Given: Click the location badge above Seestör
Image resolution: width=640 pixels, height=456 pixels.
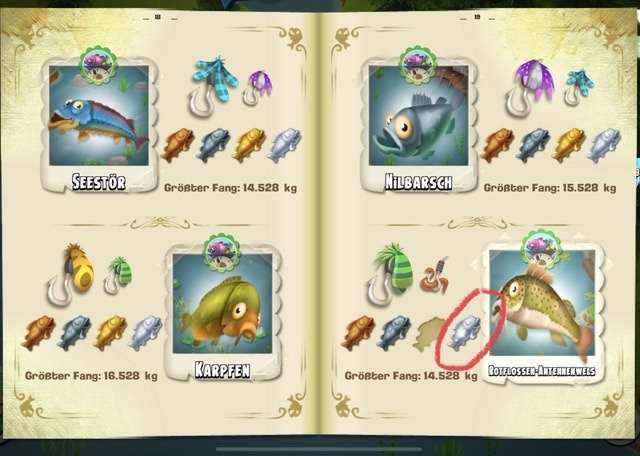Looking at the screenshot, I should (98, 65).
